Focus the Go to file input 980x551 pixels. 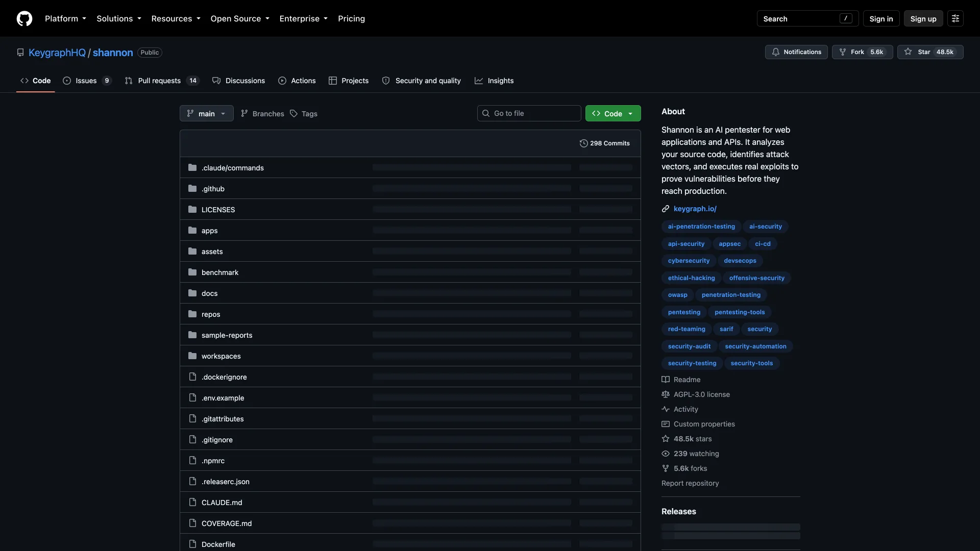pyautogui.click(x=529, y=113)
